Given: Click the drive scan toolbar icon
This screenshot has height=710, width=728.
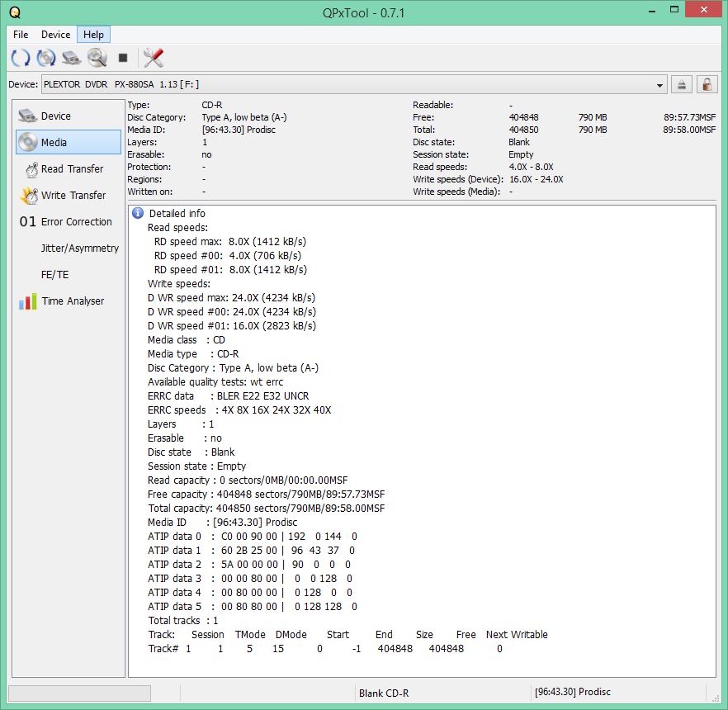Looking at the screenshot, I should 72,58.
